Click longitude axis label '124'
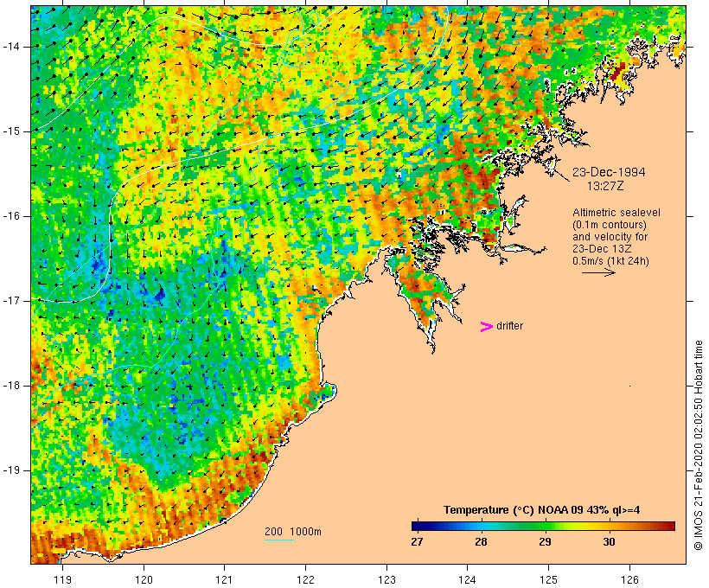 (467, 579)
